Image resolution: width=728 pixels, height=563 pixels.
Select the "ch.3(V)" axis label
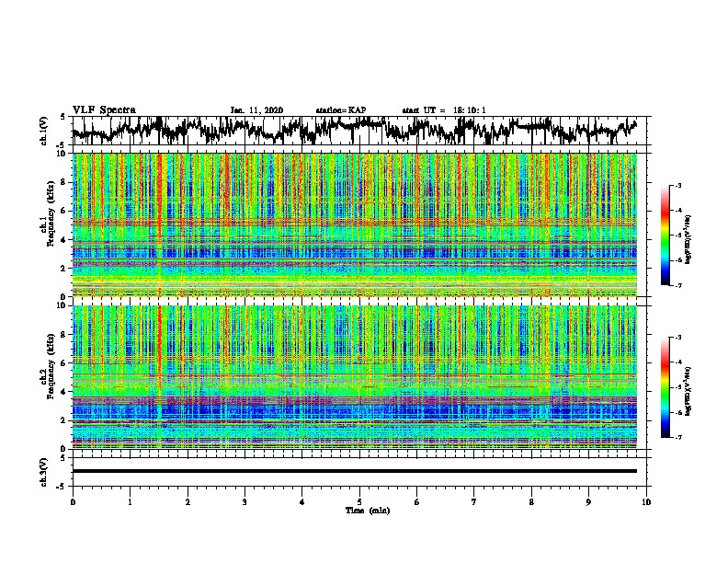[x=44, y=472]
